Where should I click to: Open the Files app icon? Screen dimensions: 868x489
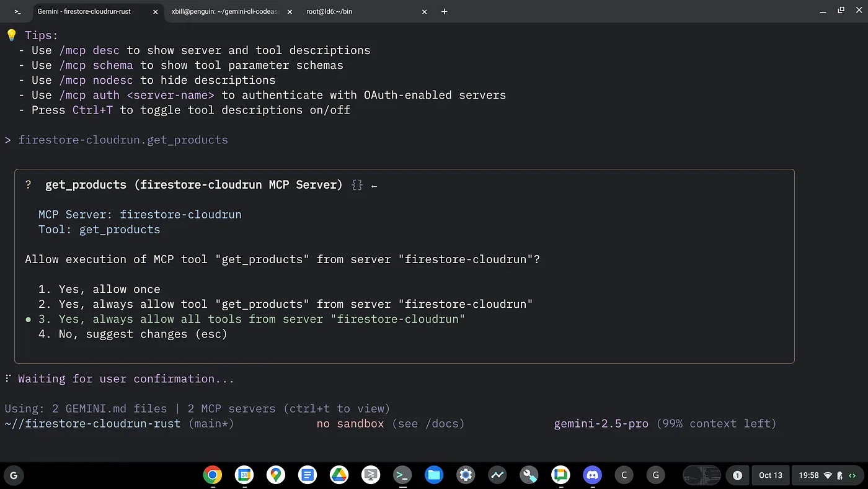pyautogui.click(x=434, y=475)
